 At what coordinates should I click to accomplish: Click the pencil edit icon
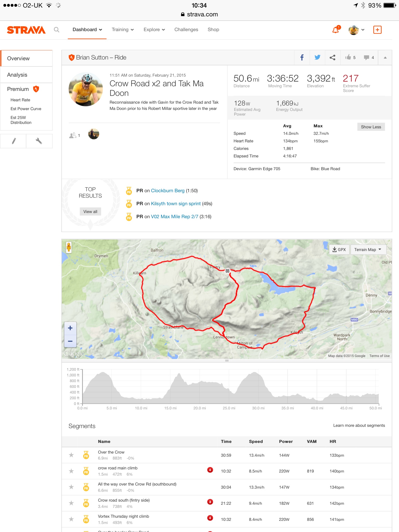[x=14, y=141]
